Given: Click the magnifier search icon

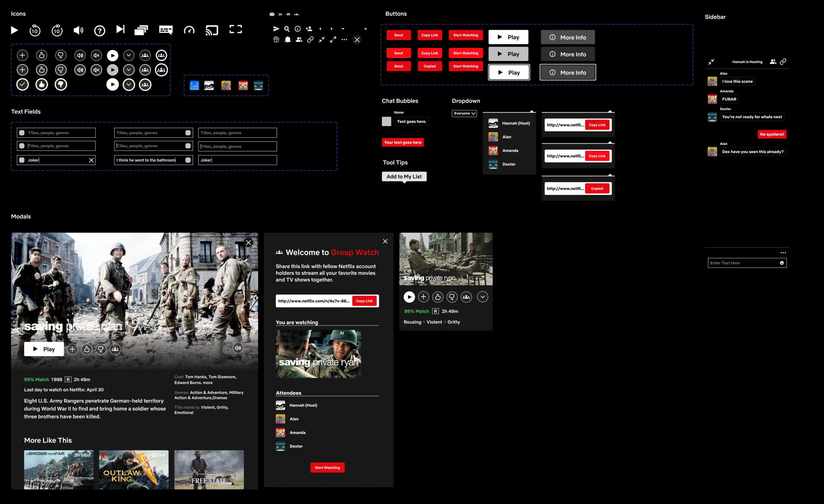Looking at the screenshot, I should click(287, 29).
